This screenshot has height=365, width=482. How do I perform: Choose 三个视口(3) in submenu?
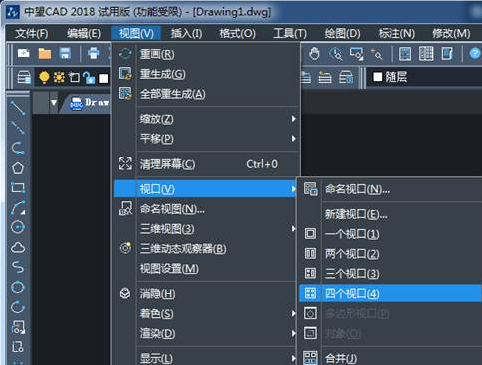click(391, 274)
